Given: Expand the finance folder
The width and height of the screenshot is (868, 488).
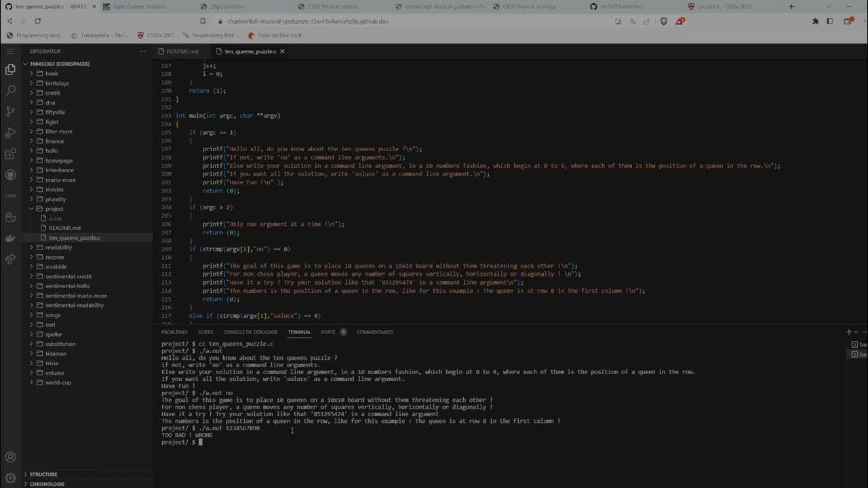Looking at the screenshot, I should pyautogui.click(x=54, y=141).
